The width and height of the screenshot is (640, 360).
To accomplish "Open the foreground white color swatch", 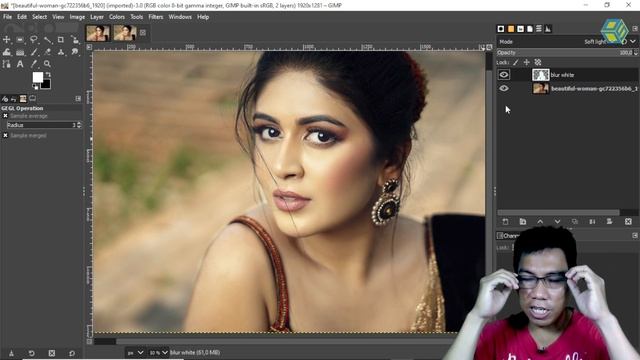I will click(x=38, y=77).
